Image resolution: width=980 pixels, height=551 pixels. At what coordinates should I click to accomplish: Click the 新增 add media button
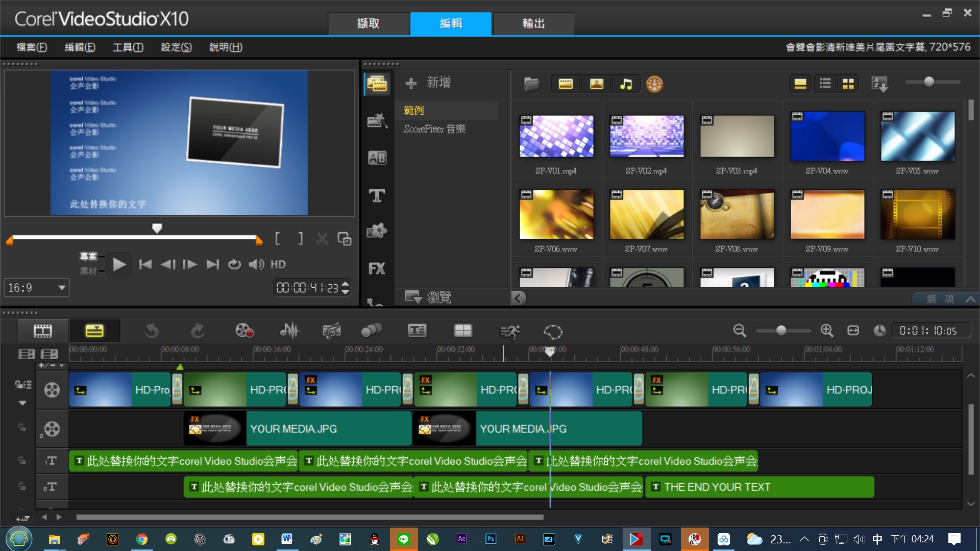point(430,83)
